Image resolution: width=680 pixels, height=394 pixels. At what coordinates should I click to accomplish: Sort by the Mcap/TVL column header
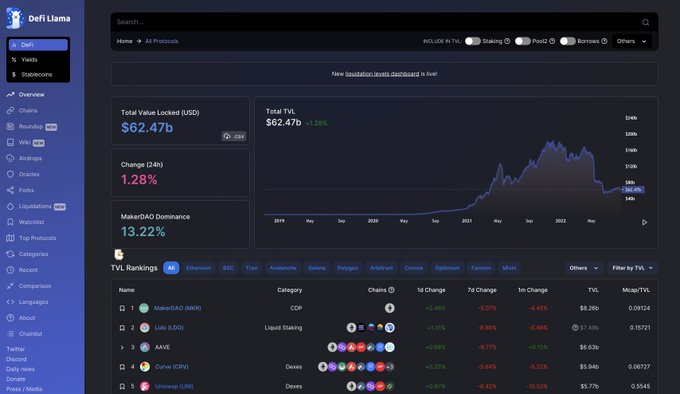pyautogui.click(x=636, y=290)
